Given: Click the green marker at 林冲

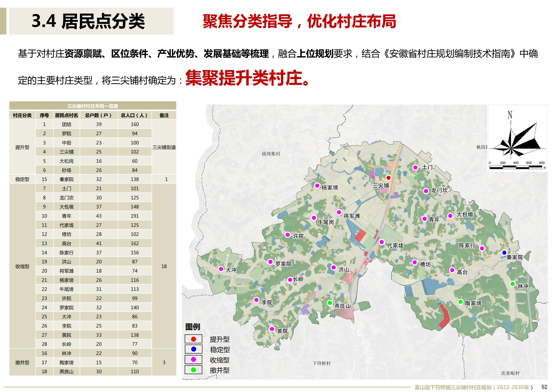Looking at the screenshot, I should pyautogui.click(x=512, y=284).
